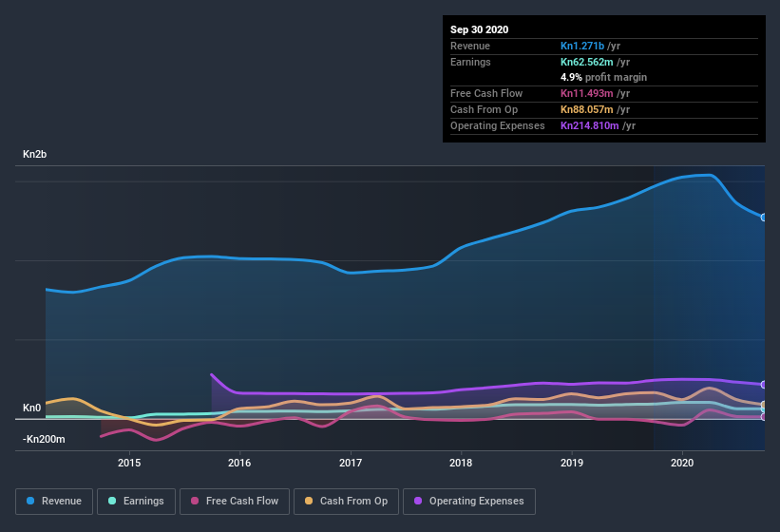
Task: Select the Revenue endpoint marker on chart
Action: (x=764, y=218)
